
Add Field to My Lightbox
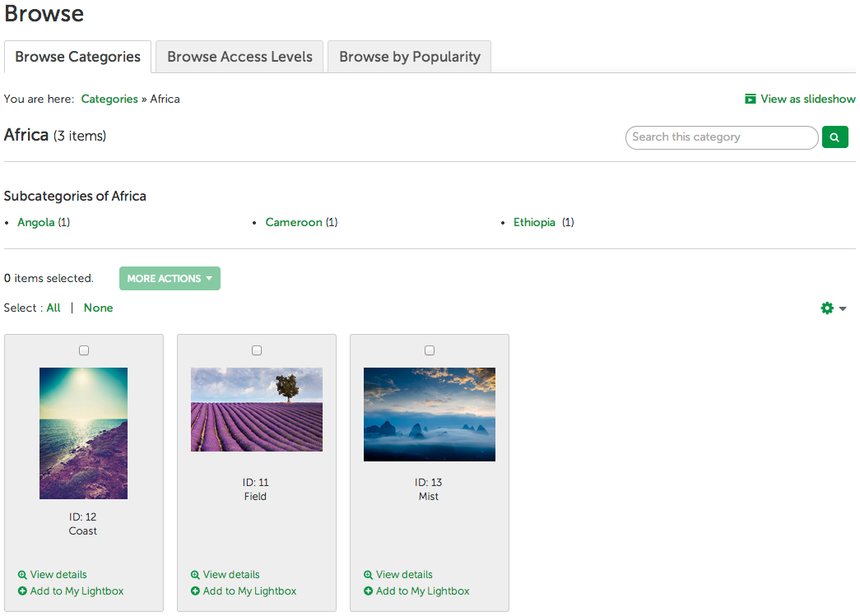249,591
